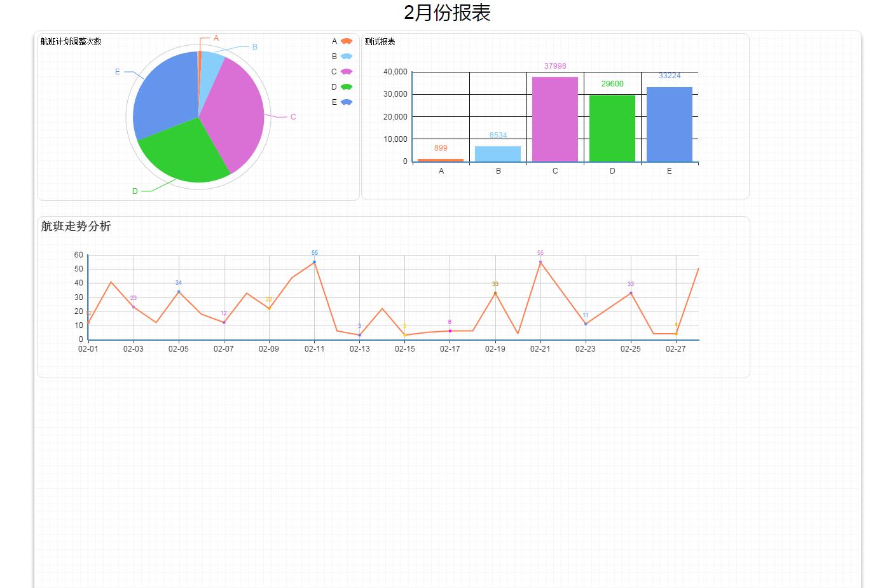The width and height of the screenshot is (887, 588).
Task: Click line chart y-axis label 60
Action: 79,255
